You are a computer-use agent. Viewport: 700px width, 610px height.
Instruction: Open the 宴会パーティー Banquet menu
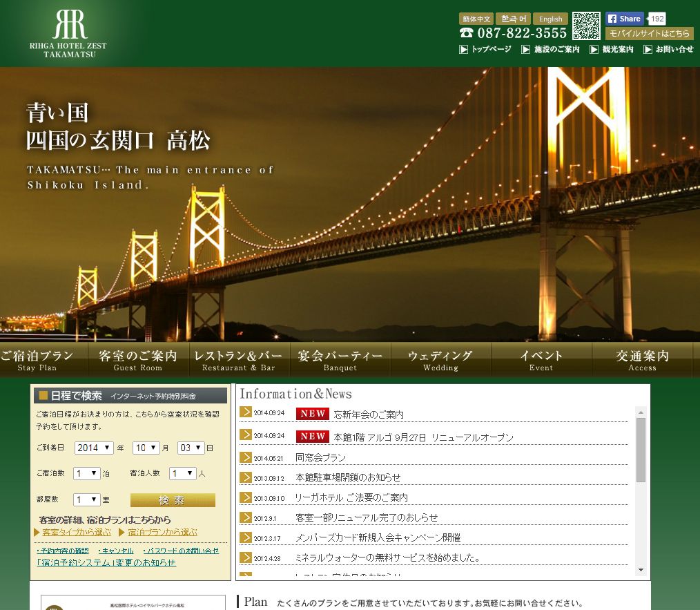click(x=340, y=360)
